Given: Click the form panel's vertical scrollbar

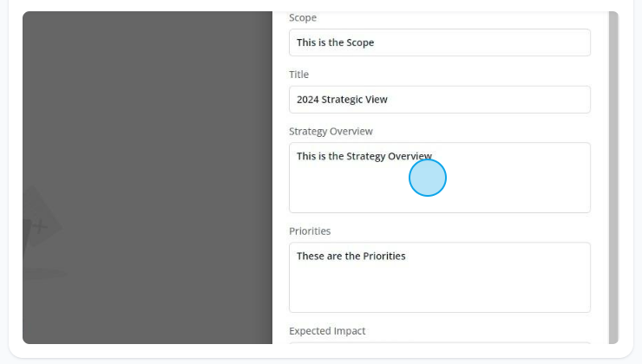Looking at the screenshot, I should point(613,178).
